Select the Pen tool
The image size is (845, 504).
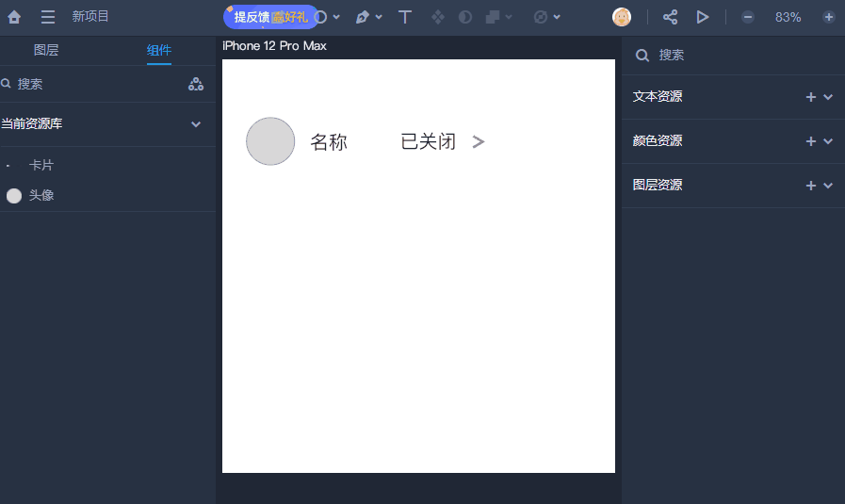pyautogui.click(x=362, y=17)
